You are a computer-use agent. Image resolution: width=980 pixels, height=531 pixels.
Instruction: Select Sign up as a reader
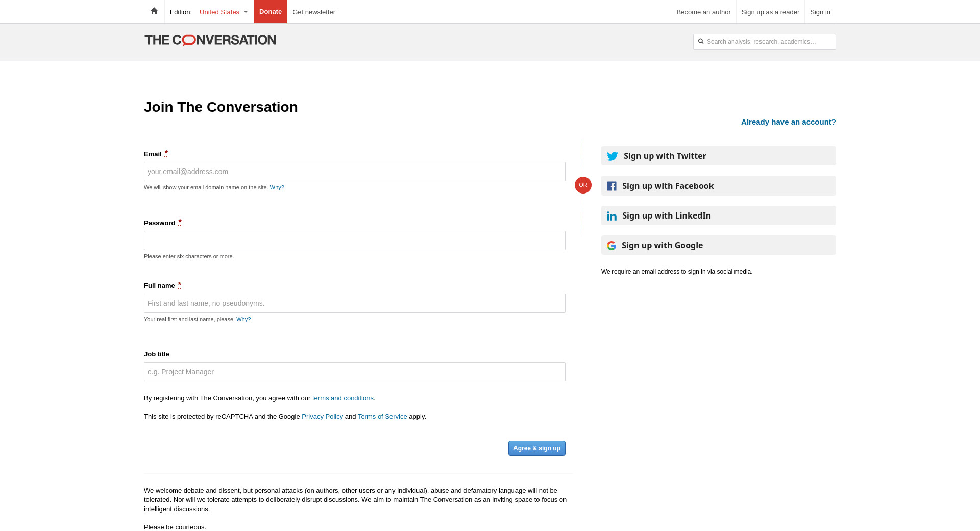pyautogui.click(x=770, y=12)
